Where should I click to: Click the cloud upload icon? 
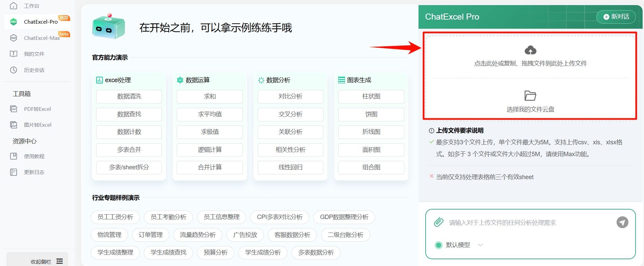point(530,50)
